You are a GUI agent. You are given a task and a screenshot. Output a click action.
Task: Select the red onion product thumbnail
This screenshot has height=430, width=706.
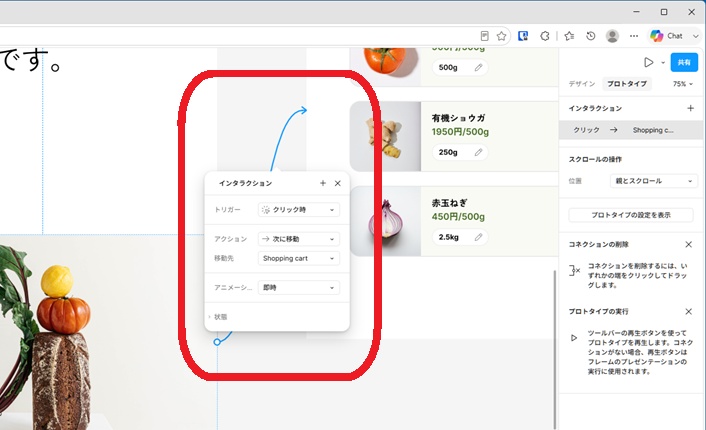385,221
